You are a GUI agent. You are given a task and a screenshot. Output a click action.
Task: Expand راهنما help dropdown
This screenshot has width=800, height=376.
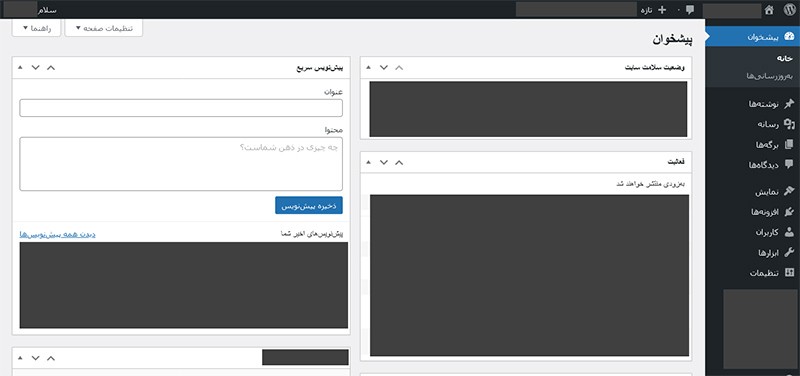pyautogui.click(x=36, y=28)
